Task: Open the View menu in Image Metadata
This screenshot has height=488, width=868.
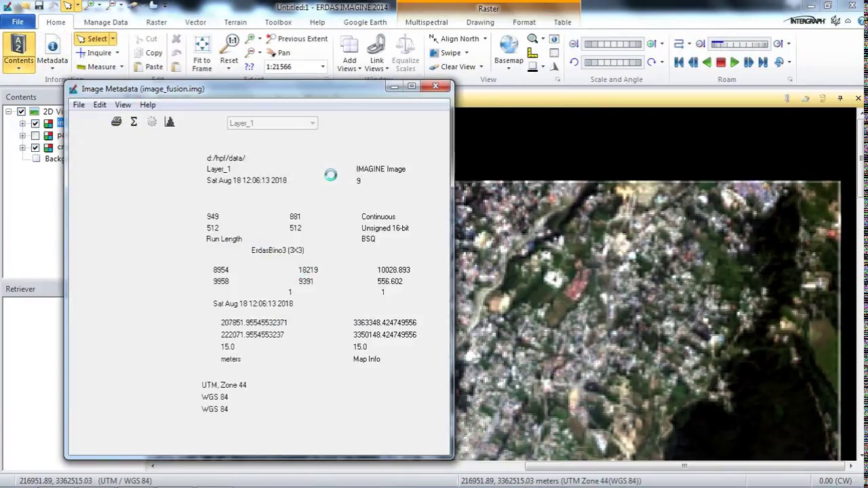Action: (x=123, y=104)
